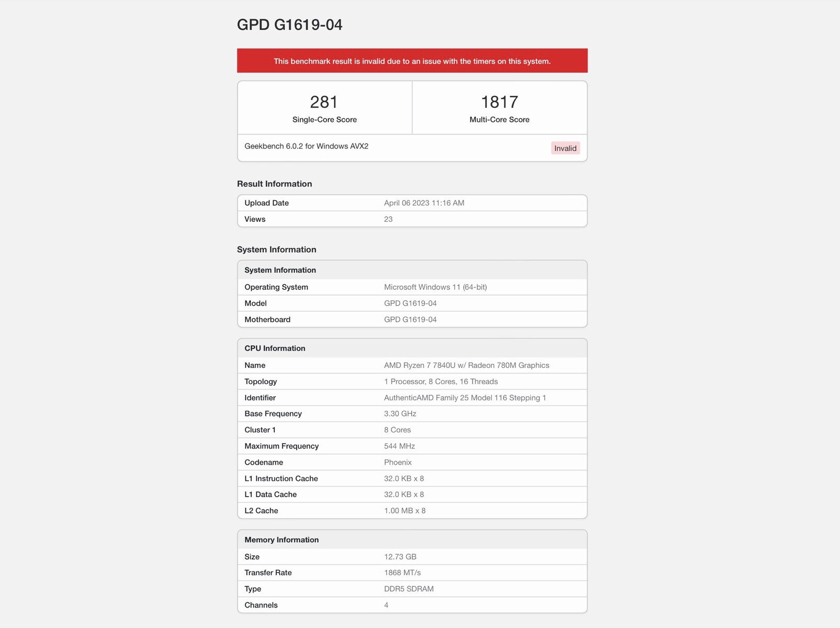Select the base frequency value "3.30 GHz"
This screenshot has height=628, width=840.
(x=400, y=414)
